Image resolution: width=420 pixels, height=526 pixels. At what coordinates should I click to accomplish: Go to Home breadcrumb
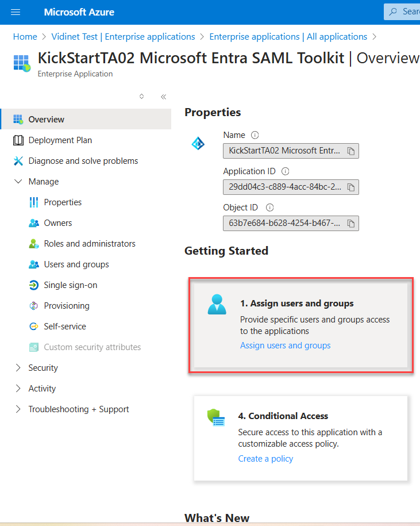[x=25, y=37]
